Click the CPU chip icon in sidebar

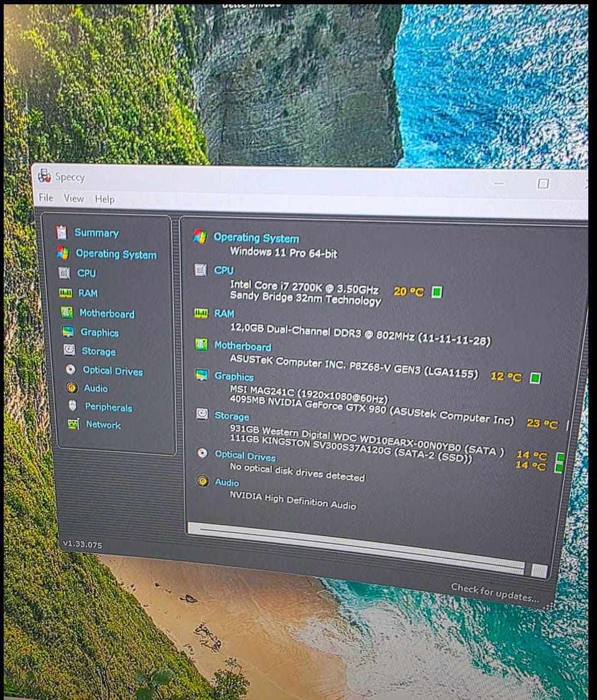[x=64, y=273]
